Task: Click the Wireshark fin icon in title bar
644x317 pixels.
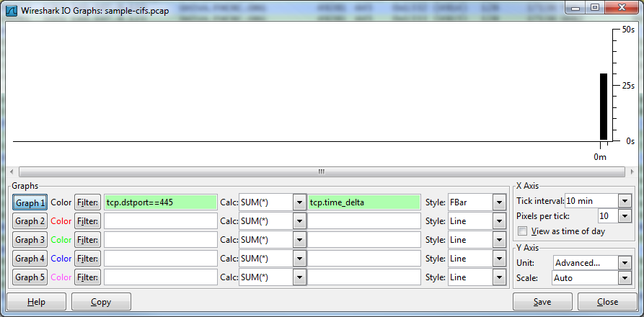Action: coord(13,12)
